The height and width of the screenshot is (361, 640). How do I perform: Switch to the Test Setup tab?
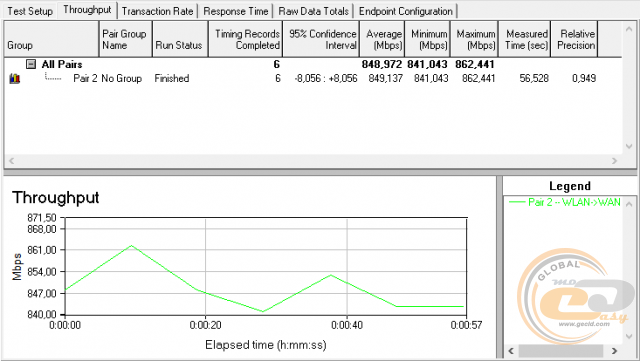[30, 11]
